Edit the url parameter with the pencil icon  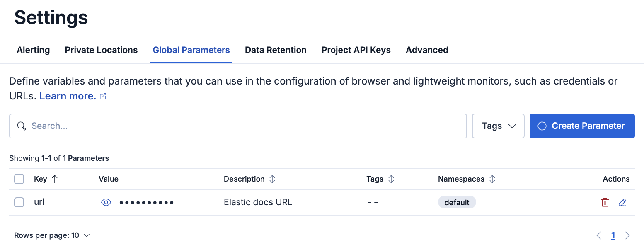[x=622, y=202]
